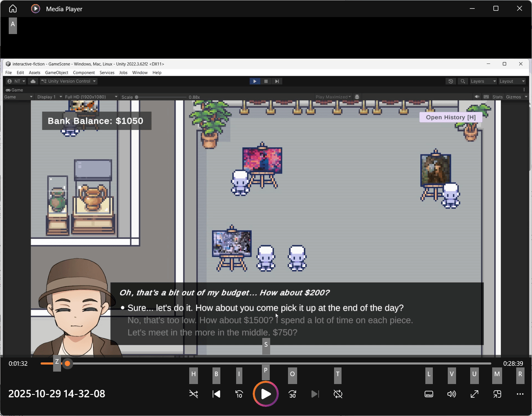
Task: Click the seek bar thumb
Action: coord(67,364)
